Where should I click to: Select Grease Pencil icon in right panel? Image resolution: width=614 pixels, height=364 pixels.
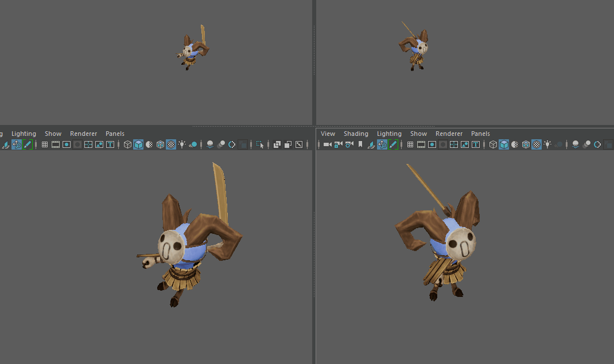(393, 144)
